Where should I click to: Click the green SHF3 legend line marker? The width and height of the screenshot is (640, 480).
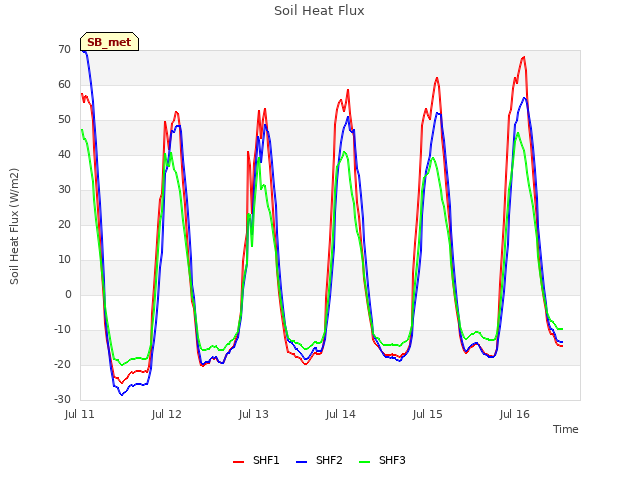pos(364,462)
